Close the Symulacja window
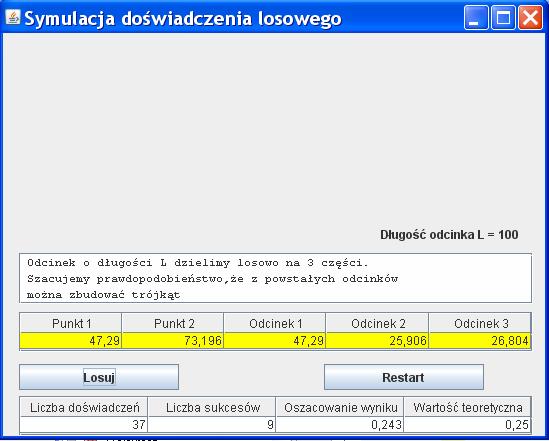549x441 pixels. click(x=530, y=17)
